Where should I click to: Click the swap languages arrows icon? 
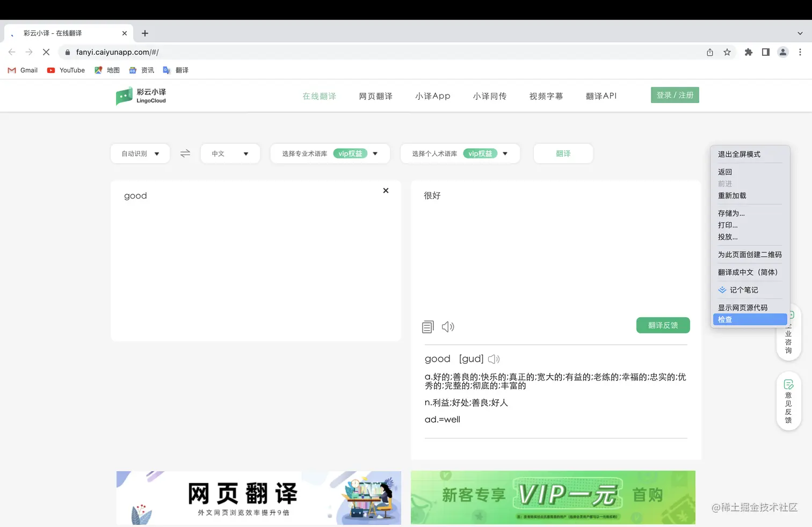185,153
